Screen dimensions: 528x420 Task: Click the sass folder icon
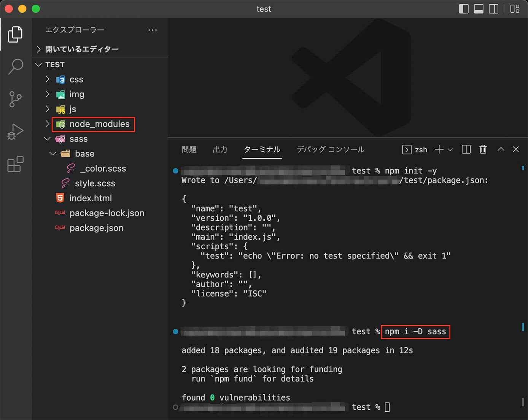(x=60, y=139)
